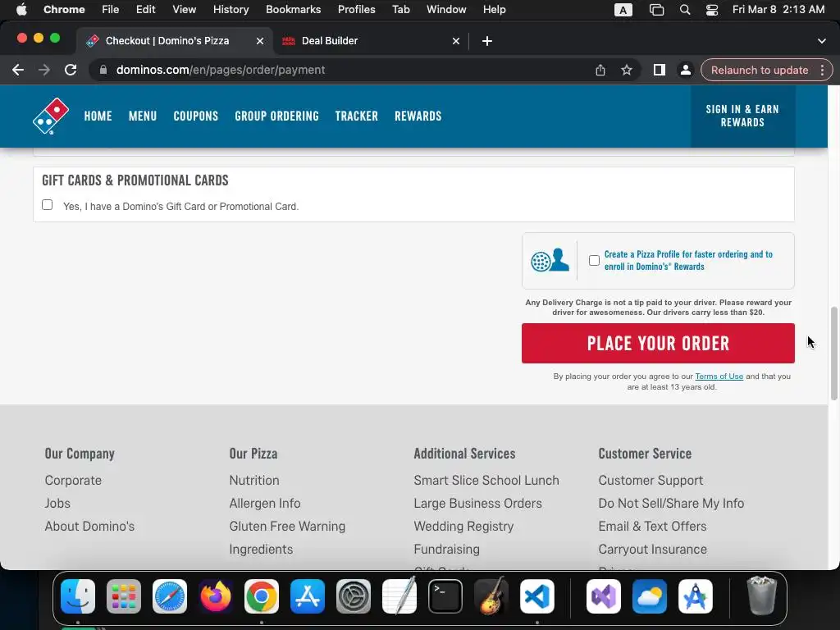Open the TRACKER page

[x=356, y=116]
